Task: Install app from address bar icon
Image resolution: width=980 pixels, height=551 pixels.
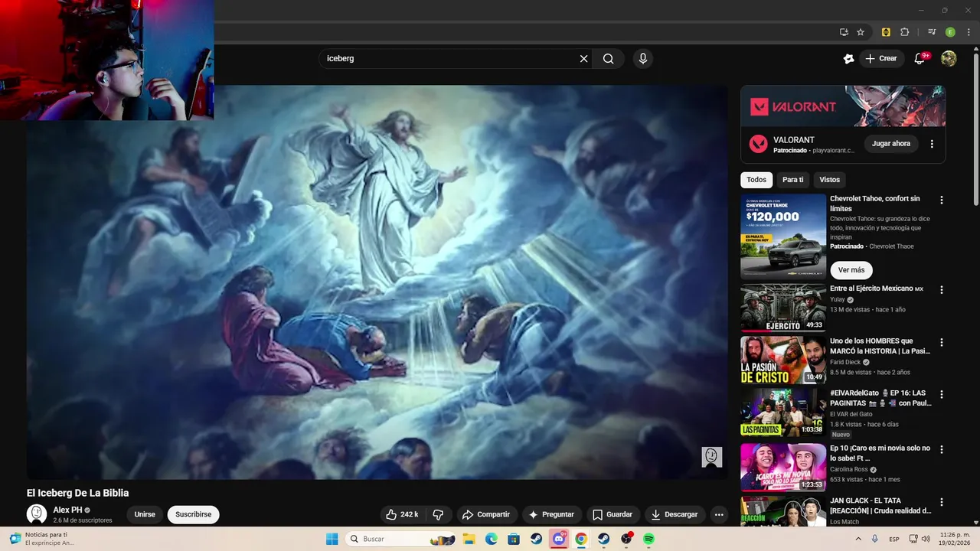Action: 844,32
